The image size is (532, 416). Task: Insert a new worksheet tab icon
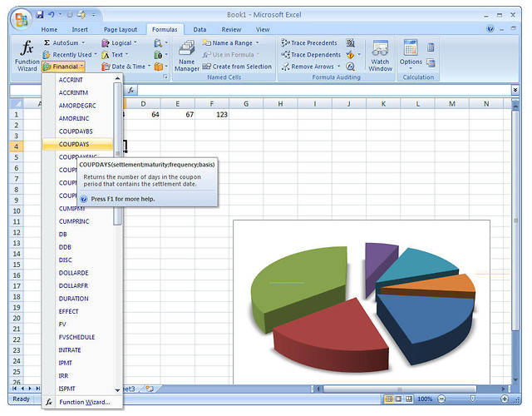(150, 389)
